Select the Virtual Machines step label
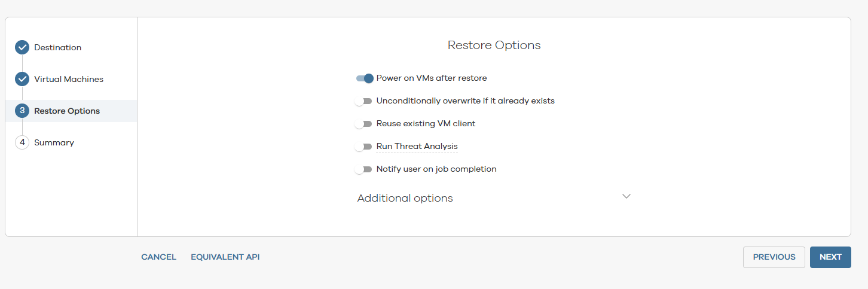This screenshot has height=289, width=868. point(69,79)
